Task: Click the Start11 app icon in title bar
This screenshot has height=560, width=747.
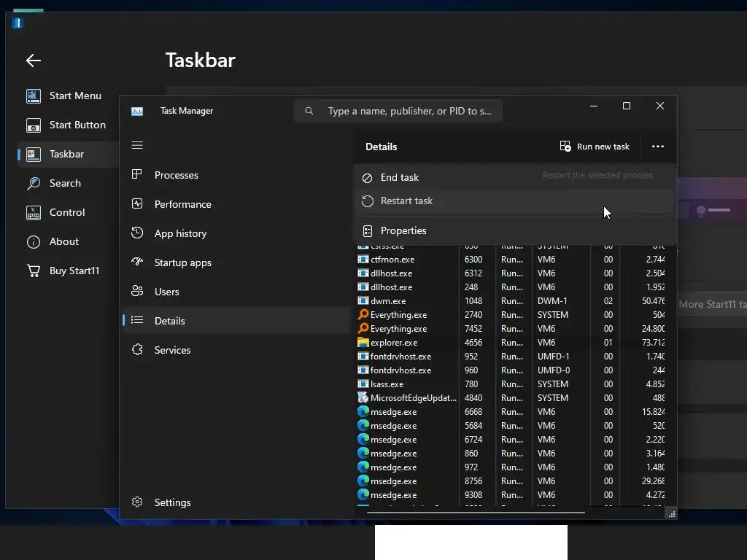Action: point(18,23)
